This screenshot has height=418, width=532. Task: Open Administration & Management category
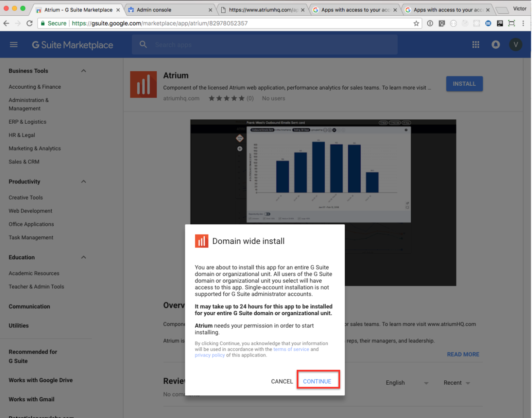29,104
